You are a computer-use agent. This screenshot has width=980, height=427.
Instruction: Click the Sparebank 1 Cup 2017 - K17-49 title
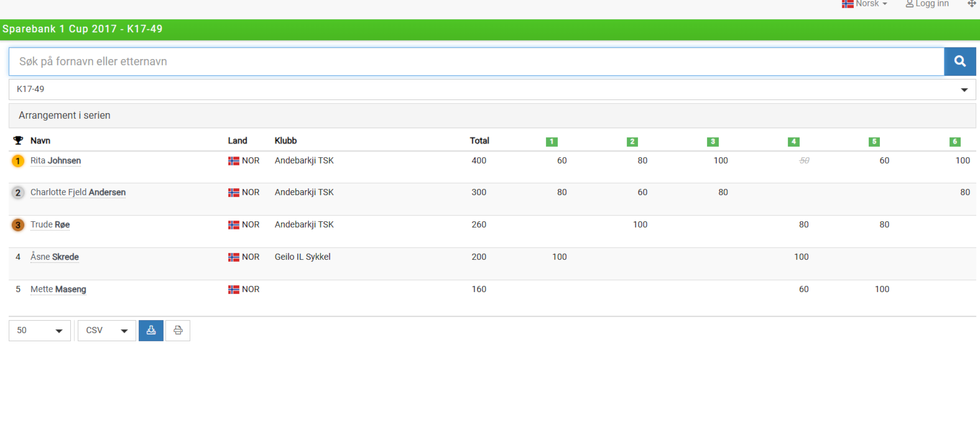click(x=83, y=29)
